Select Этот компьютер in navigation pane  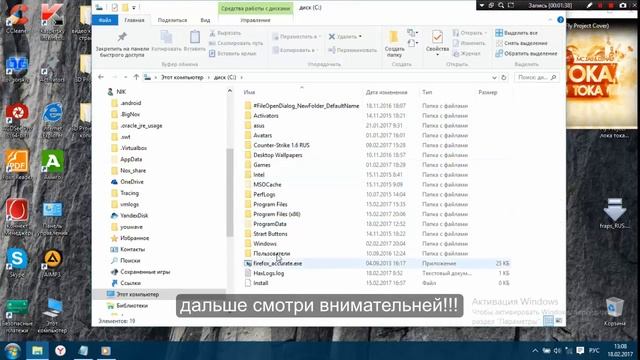(137, 294)
